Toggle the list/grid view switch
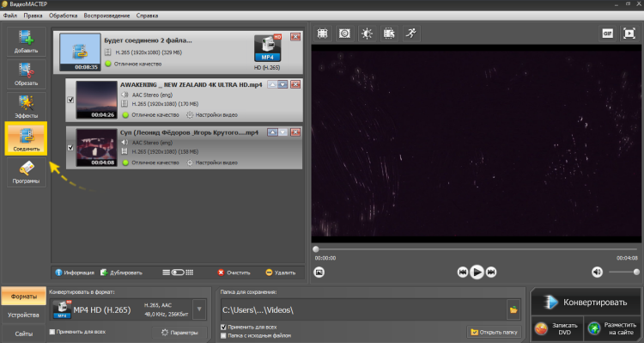The height and width of the screenshot is (343, 644). click(x=178, y=273)
